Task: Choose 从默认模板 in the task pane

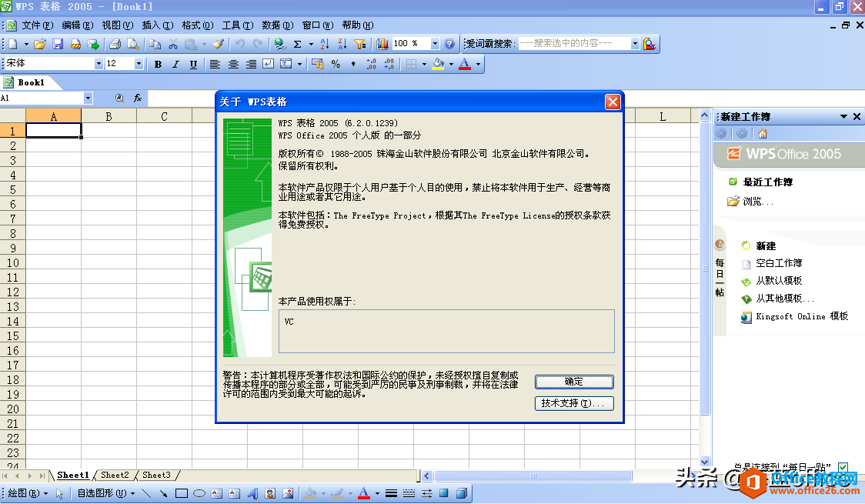Action: tap(779, 281)
